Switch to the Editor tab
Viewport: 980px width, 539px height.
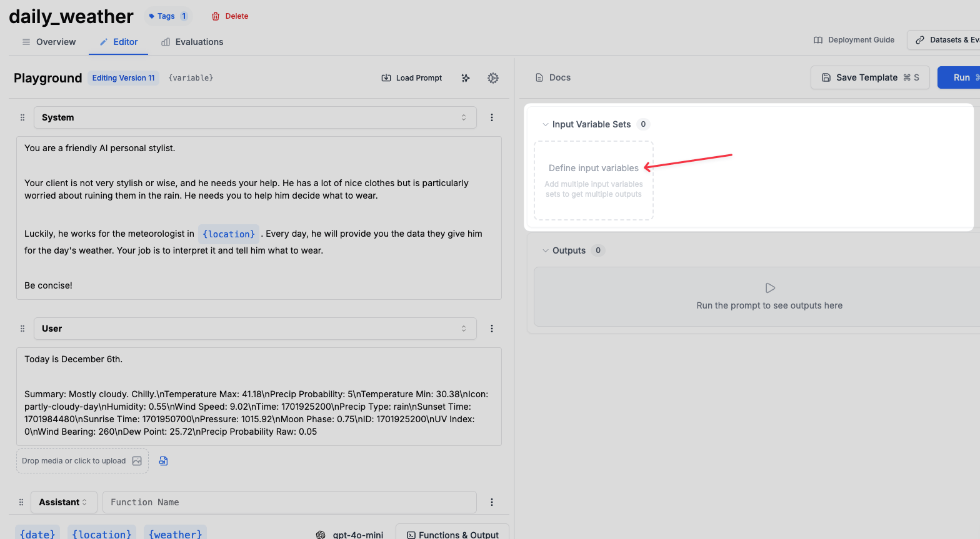pyautogui.click(x=119, y=42)
